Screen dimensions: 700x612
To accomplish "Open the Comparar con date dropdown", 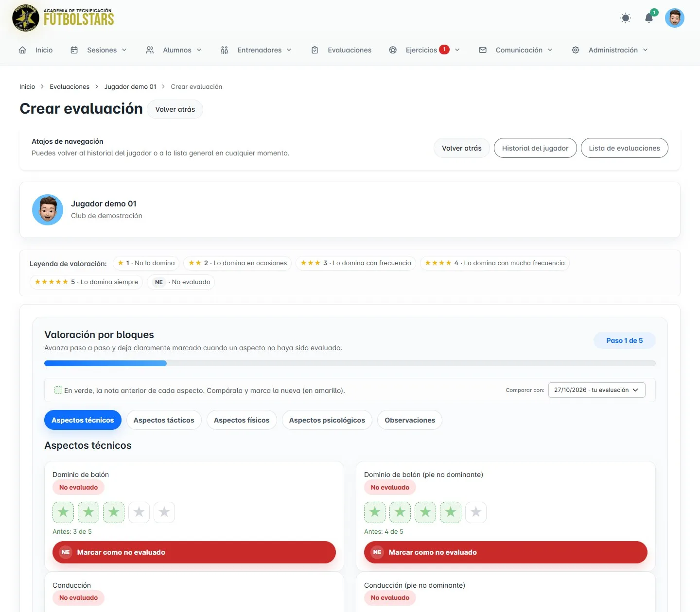I will pos(596,390).
